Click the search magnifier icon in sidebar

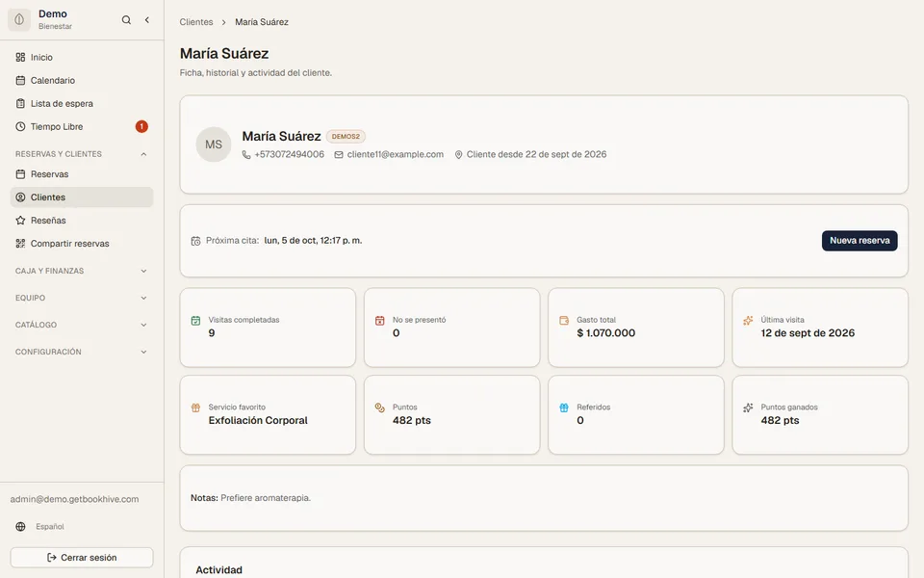(x=126, y=20)
